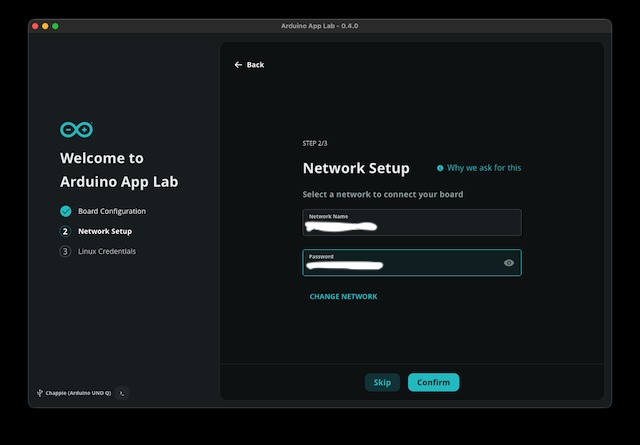Select the Board Configuration step
640x445 pixels.
click(x=111, y=211)
